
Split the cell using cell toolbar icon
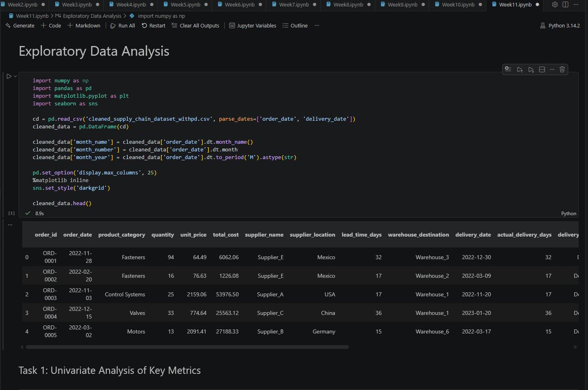tap(542, 70)
